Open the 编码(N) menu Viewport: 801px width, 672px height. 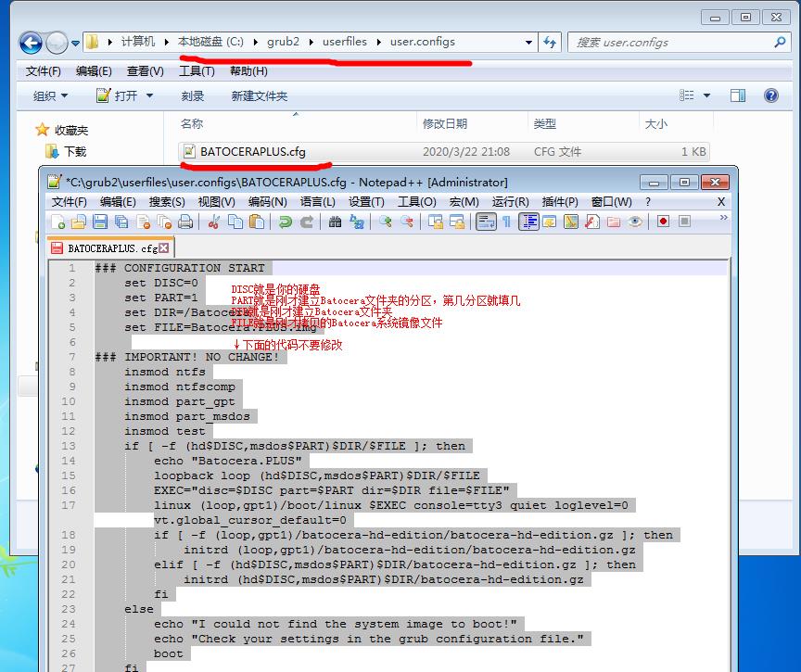click(x=268, y=202)
